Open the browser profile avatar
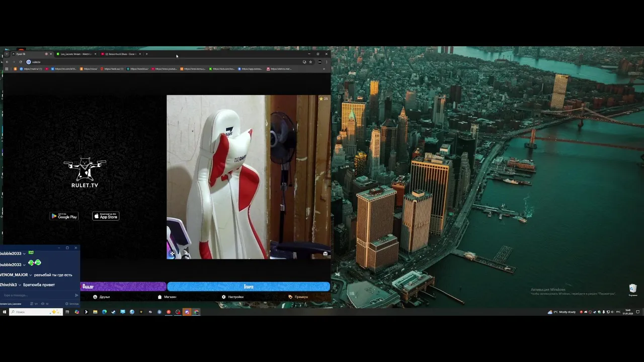 (319, 62)
